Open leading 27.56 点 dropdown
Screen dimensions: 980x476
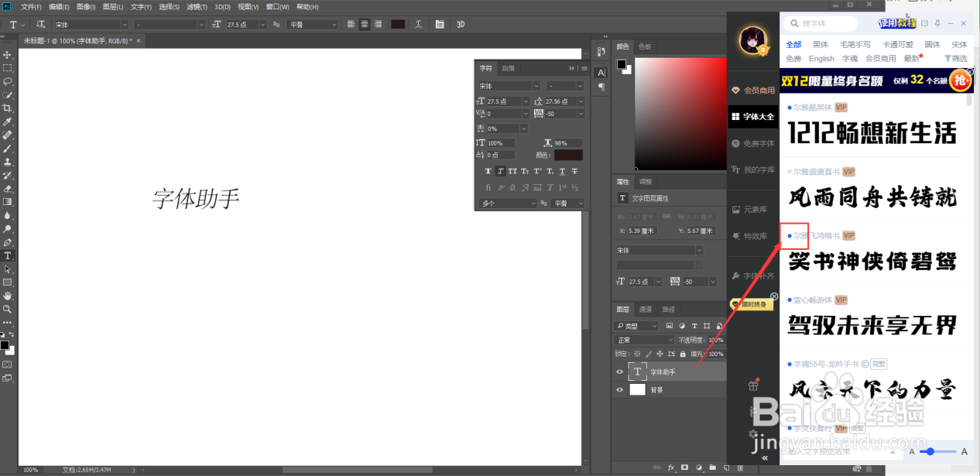click(x=581, y=101)
